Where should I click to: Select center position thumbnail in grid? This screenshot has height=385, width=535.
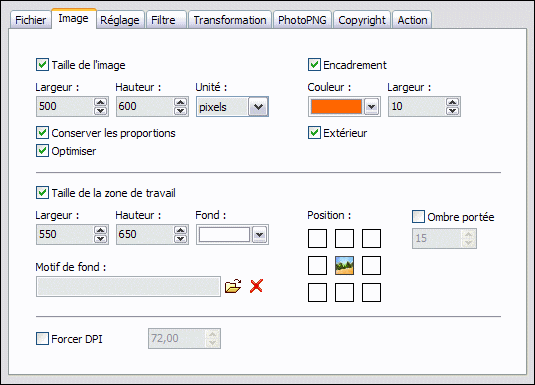click(x=344, y=266)
